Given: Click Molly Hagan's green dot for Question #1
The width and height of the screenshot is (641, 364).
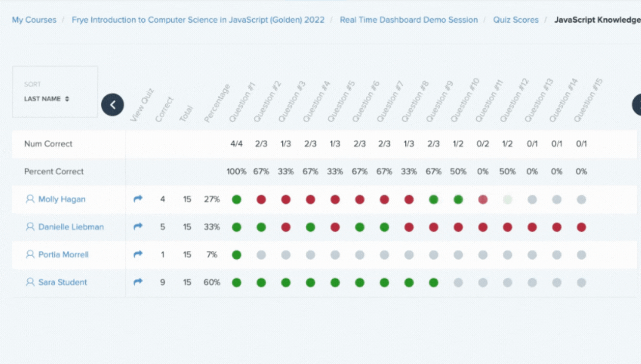Looking at the screenshot, I should coord(236,200).
